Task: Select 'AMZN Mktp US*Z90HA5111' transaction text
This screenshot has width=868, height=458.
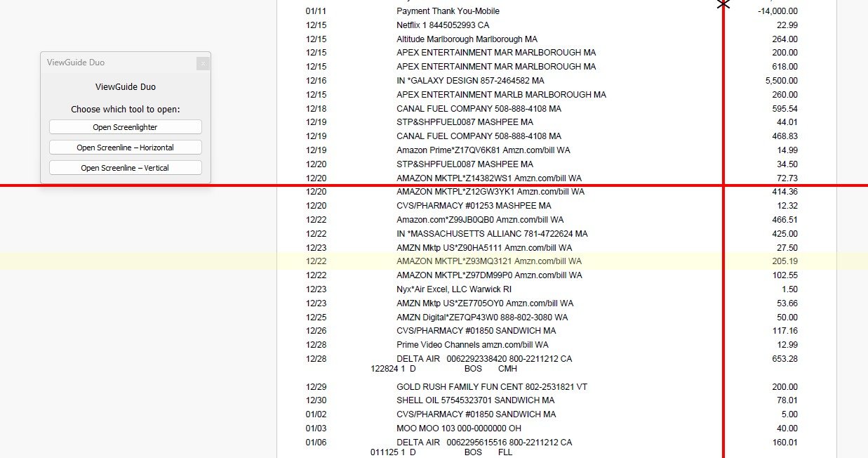Action: 449,248
